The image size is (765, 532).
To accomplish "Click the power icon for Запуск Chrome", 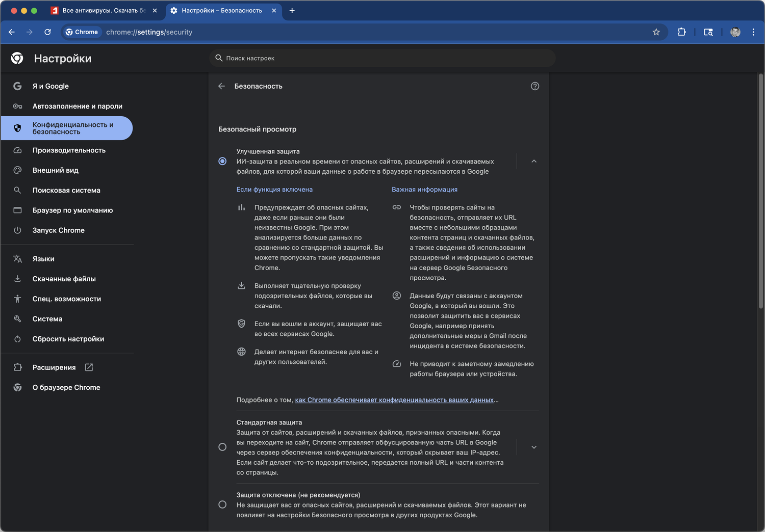I will [17, 230].
